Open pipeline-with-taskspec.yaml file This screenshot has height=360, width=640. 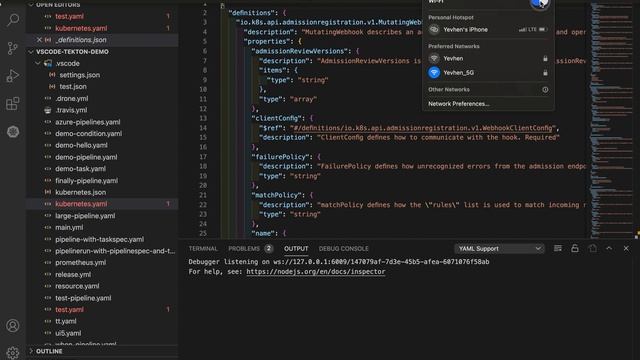pos(102,239)
